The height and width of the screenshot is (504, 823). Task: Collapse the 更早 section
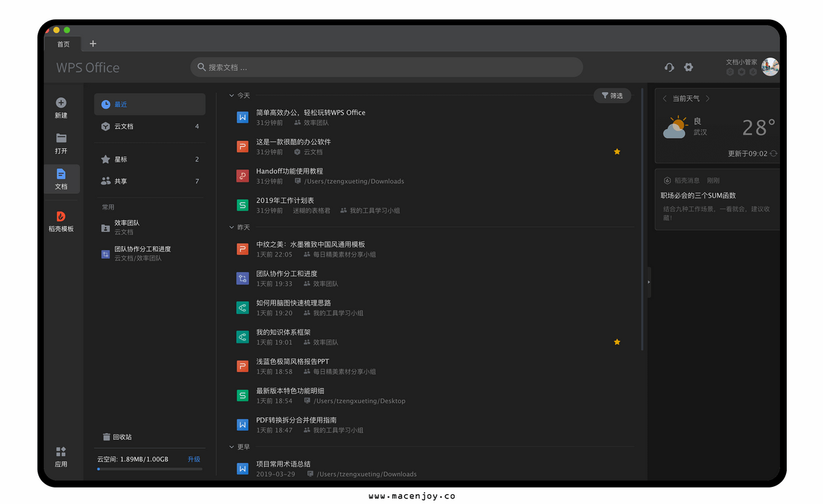pyautogui.click(x=231, y=446)
